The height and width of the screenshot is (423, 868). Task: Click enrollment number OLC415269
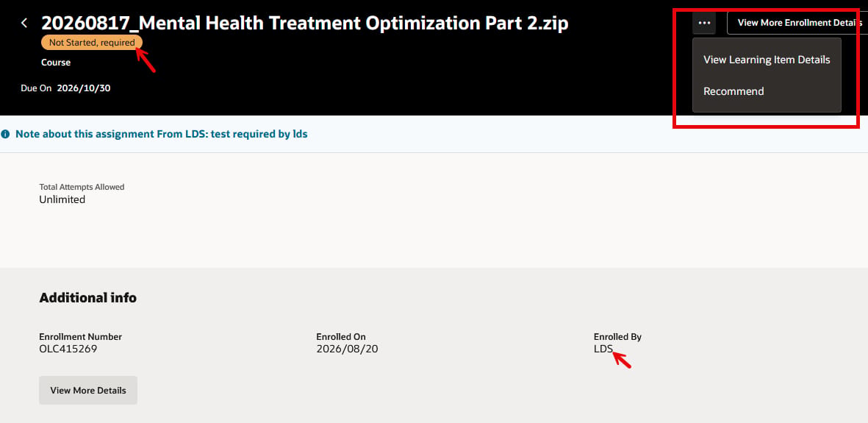coord(68,349)
